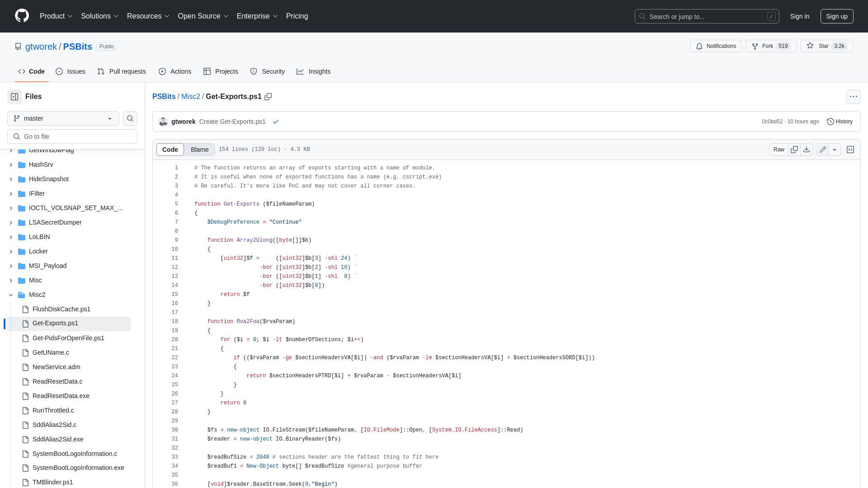Click Sign in button
This screenshot has height=488, width=868.
799,16
